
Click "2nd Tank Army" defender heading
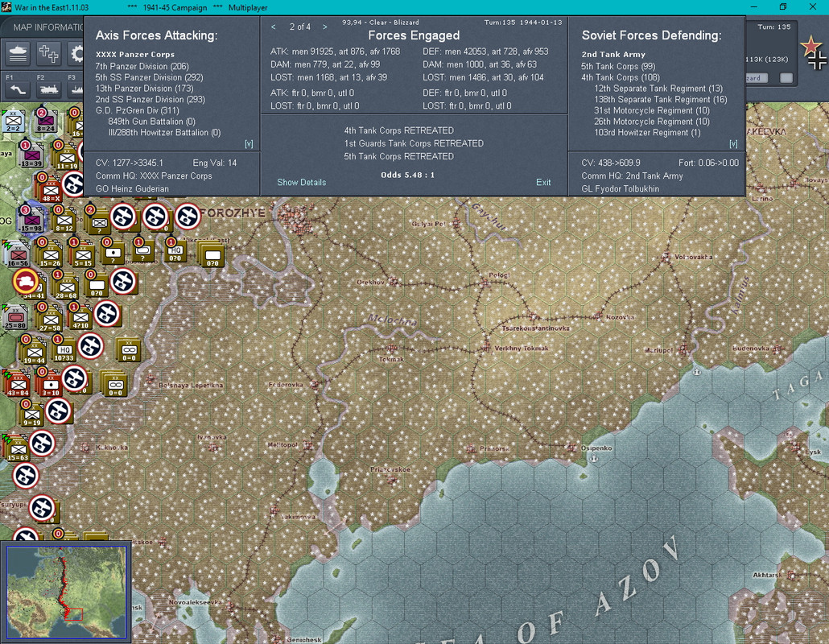pos(613,55)
